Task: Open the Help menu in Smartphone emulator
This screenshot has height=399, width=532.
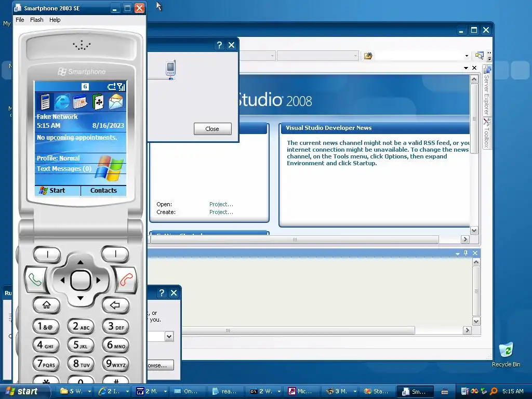Action: click(55, 20)
